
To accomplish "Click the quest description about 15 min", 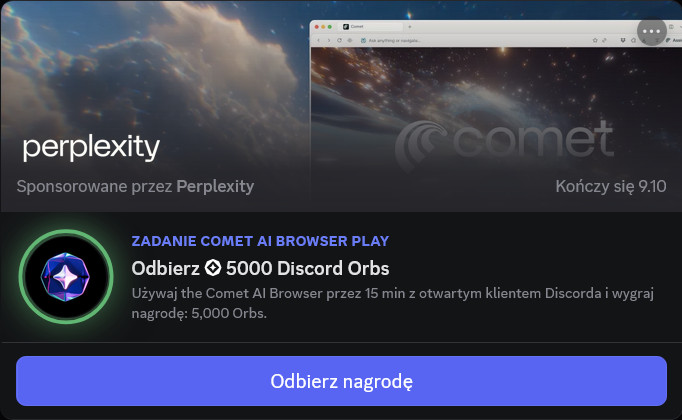I will [x=392, y=303].
